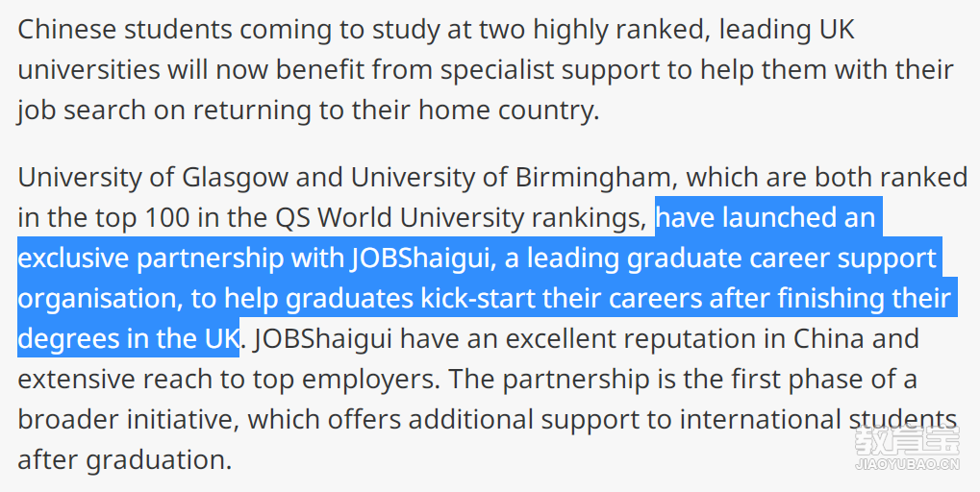Image resolution: width=980 pixels, height=492 pixels.
Task: Click the number 100 in top 100
Action: click(x=167, y=218)
